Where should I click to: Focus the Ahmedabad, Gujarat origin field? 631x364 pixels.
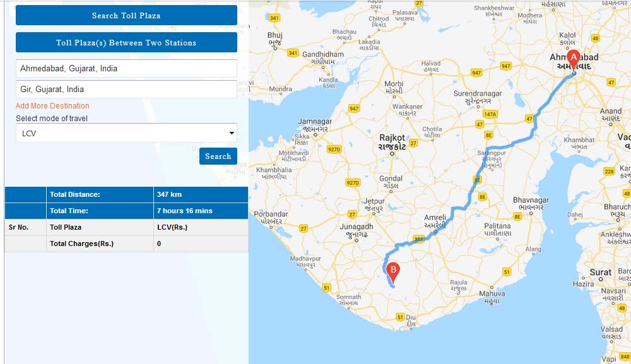(126, 68)
